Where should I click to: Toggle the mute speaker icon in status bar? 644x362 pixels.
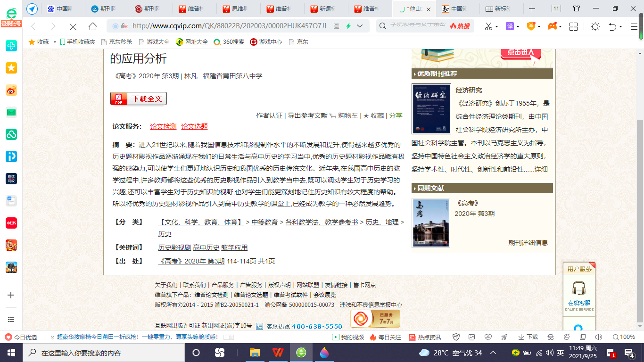[x=599, y=337]
